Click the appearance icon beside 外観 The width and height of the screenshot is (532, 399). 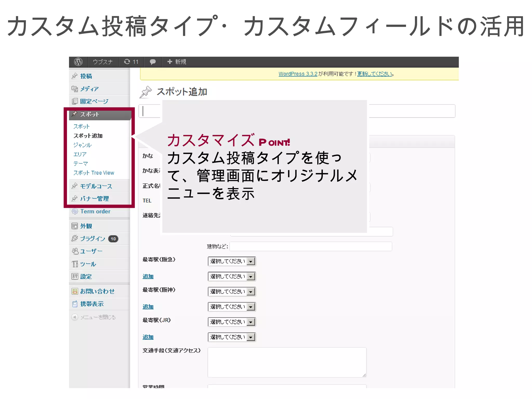[75, 226]
